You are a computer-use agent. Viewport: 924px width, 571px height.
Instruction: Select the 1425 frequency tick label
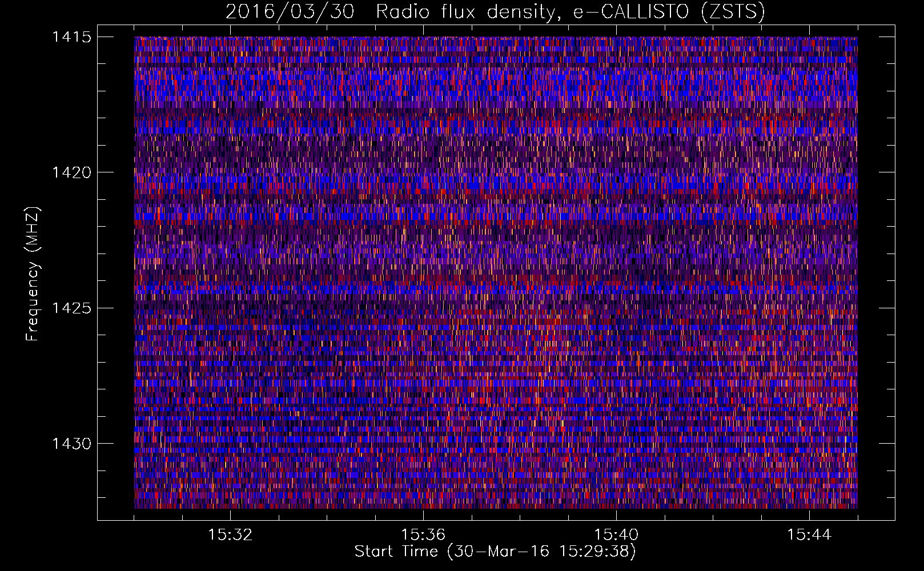coord(71,308)
